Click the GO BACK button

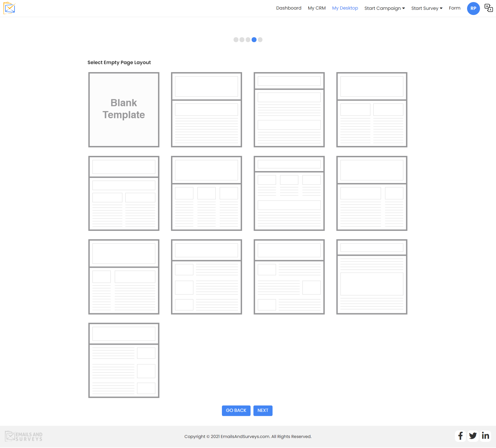236,410
